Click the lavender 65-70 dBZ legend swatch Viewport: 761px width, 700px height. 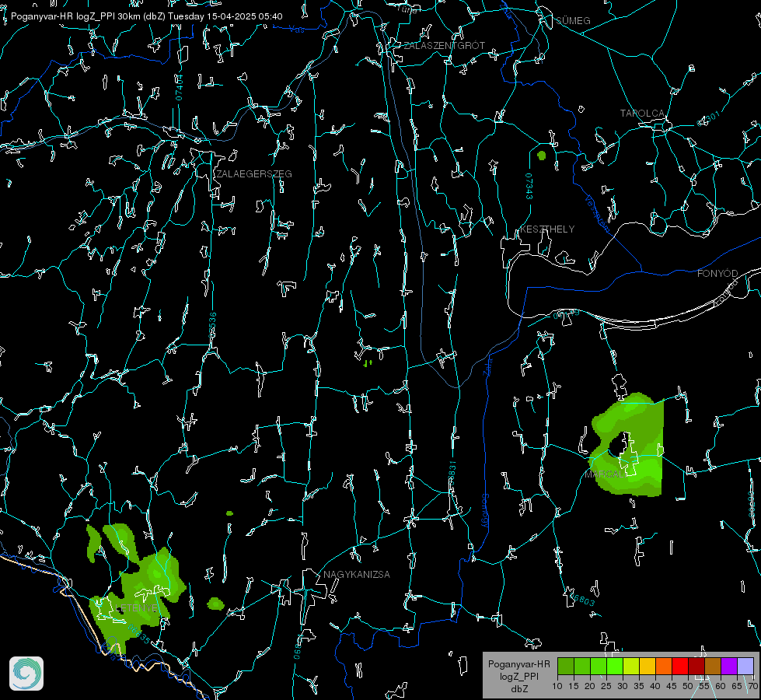(745, 666)
